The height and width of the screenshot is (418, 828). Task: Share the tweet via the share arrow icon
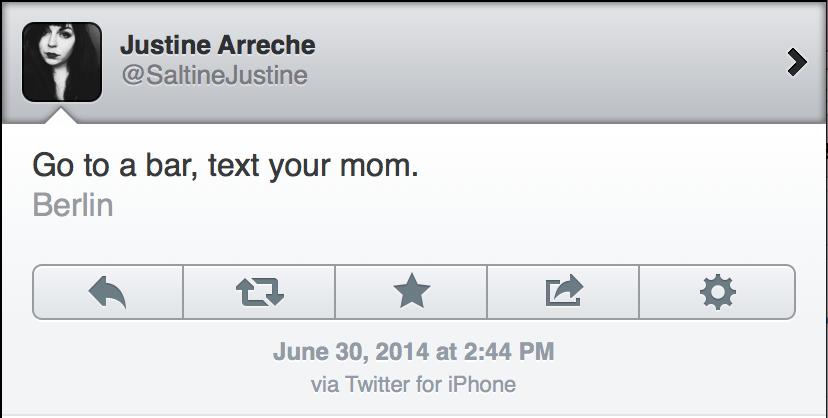(563, 291)
